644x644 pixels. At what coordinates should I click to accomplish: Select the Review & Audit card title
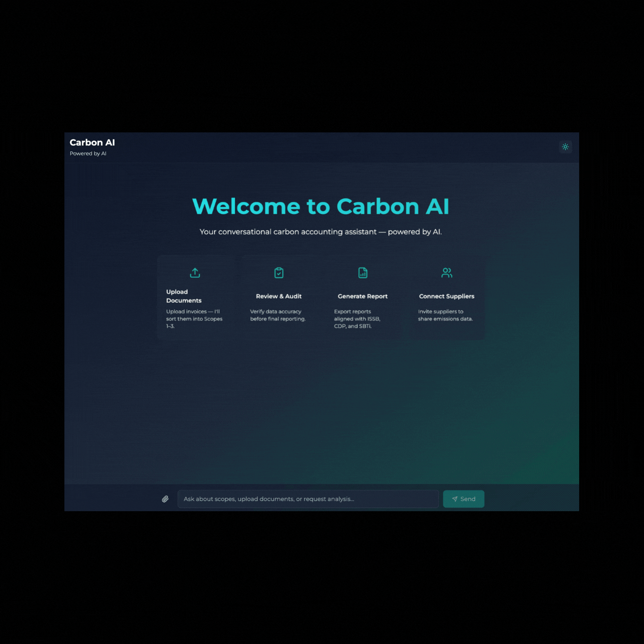[x=279, y=296]
